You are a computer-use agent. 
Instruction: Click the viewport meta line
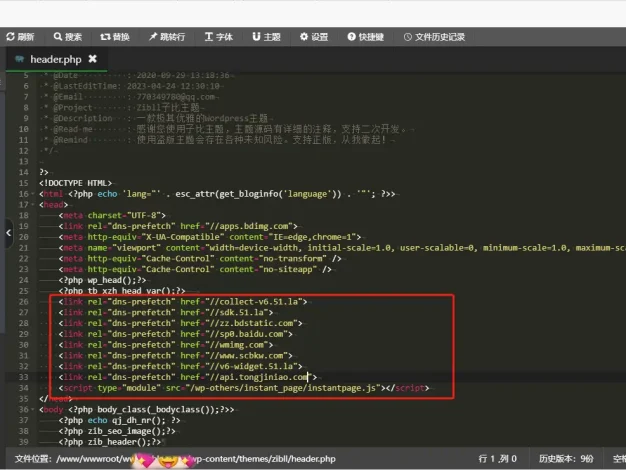pos(342,248)
